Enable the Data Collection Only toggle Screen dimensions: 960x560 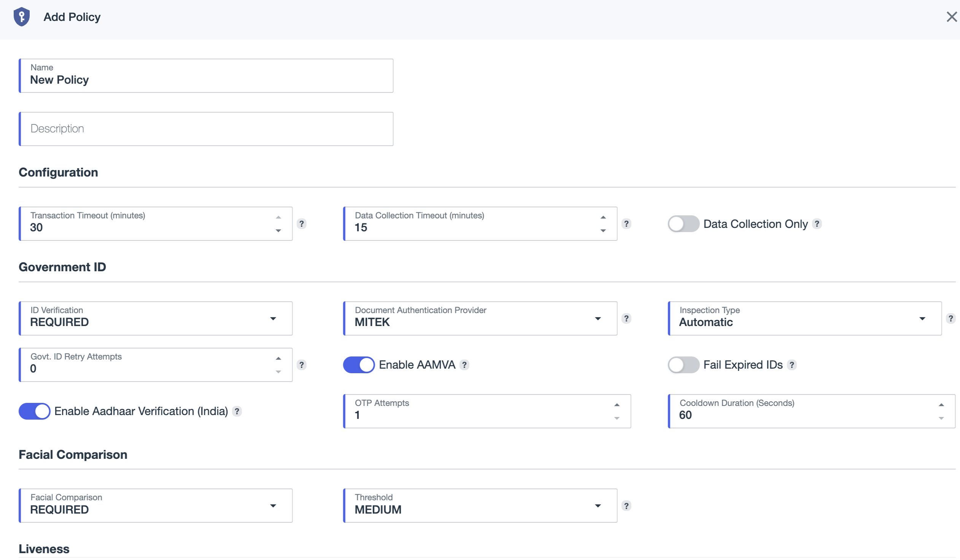[x=683, y=224]
